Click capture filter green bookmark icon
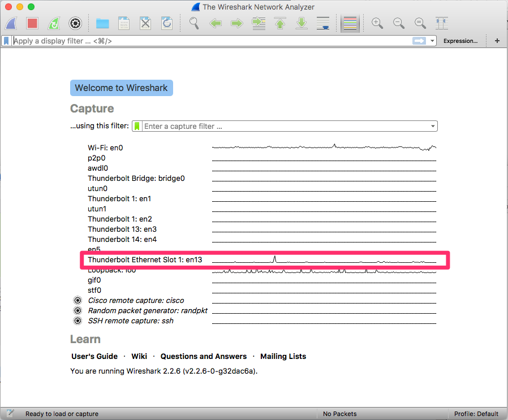508x420 pixels. [x=137, y=126]
